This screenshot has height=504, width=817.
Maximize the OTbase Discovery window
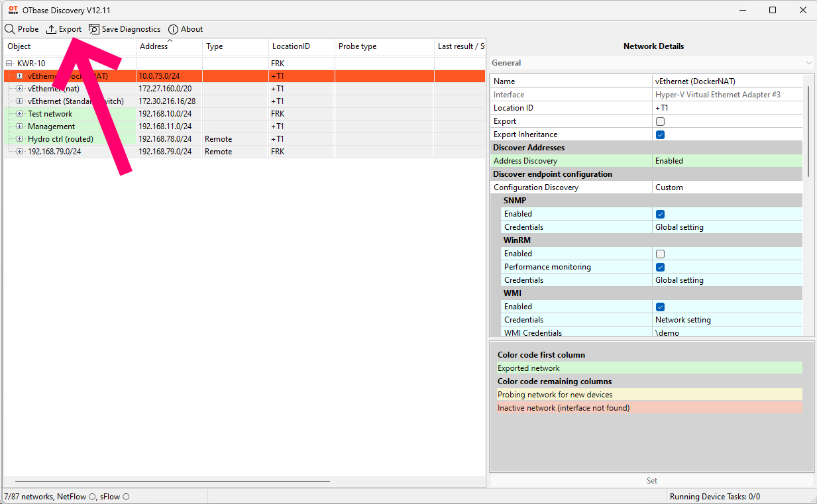point(773,10)
